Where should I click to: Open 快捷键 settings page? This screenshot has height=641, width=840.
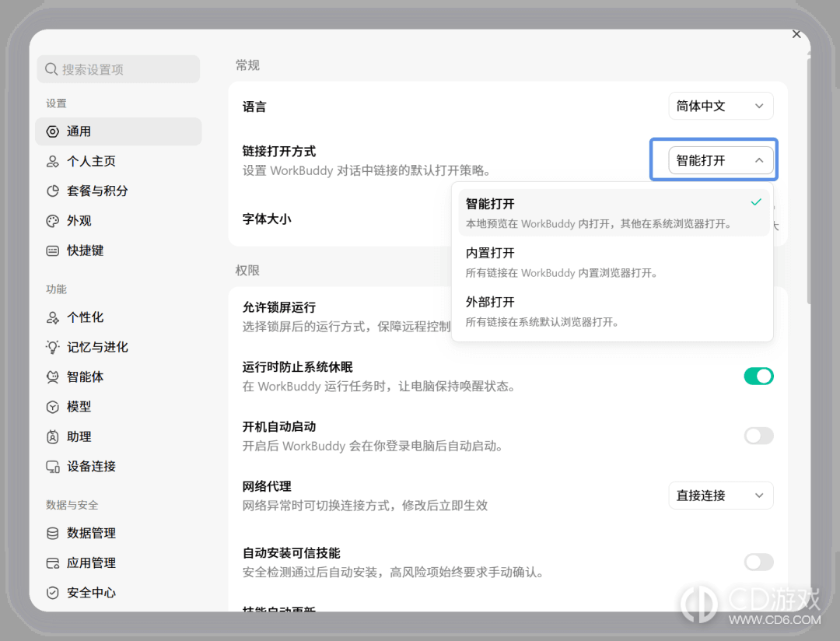118,250
